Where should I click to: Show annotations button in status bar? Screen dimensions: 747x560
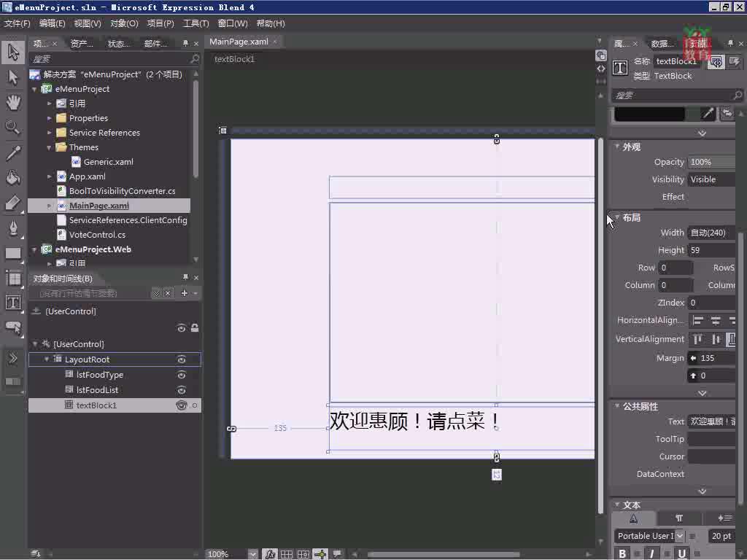337,553
